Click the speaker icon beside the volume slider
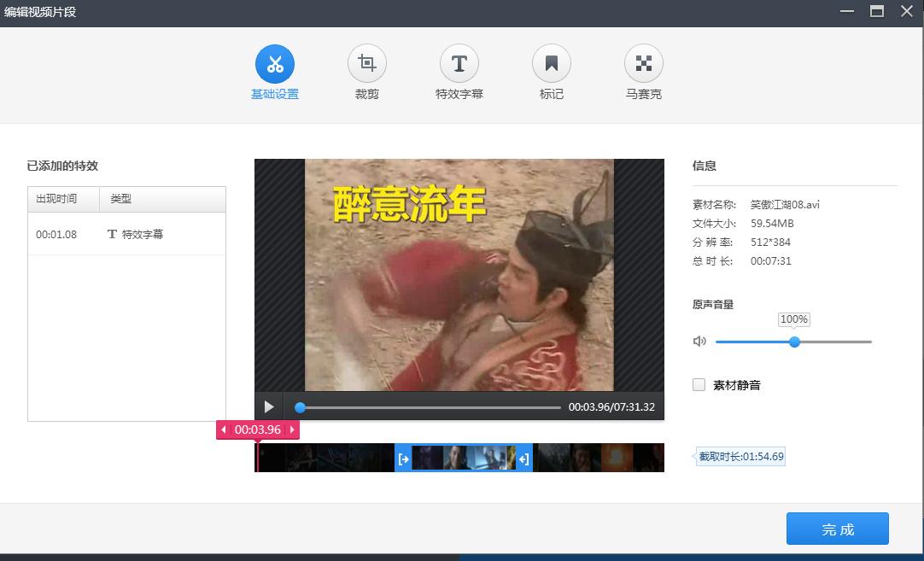 click(699, 341)
